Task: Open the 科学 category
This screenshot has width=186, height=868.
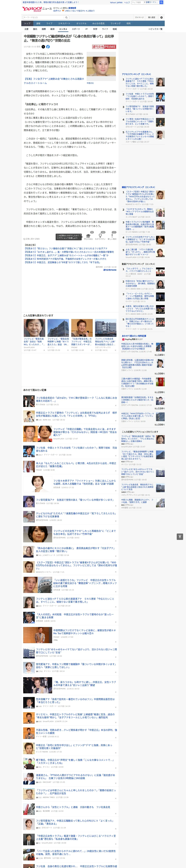Action: (95, 29)
